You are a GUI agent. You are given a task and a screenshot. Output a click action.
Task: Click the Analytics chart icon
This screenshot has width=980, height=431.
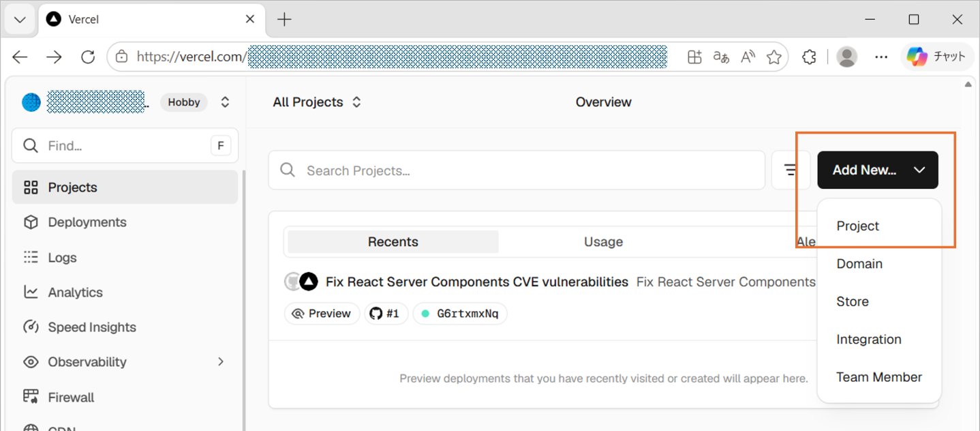[31, 293]
